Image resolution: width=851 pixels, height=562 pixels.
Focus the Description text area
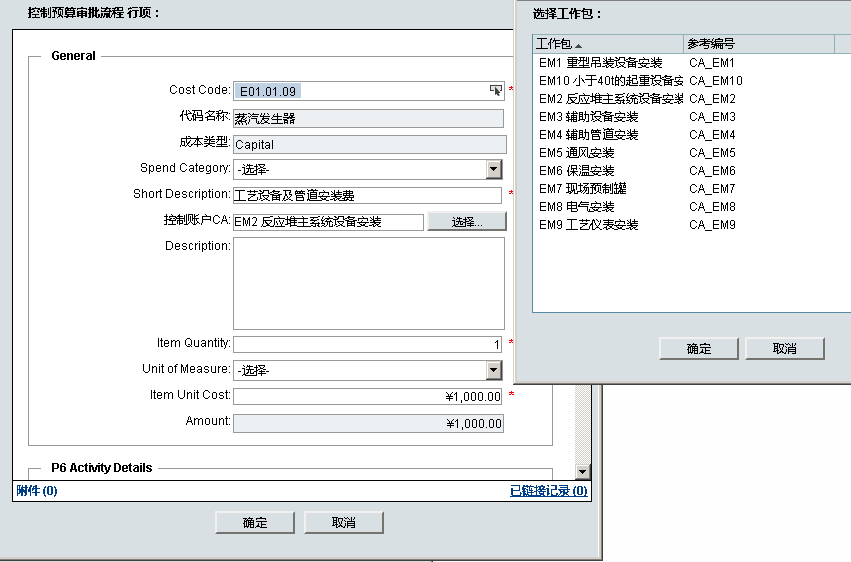[x=369, y=283]
